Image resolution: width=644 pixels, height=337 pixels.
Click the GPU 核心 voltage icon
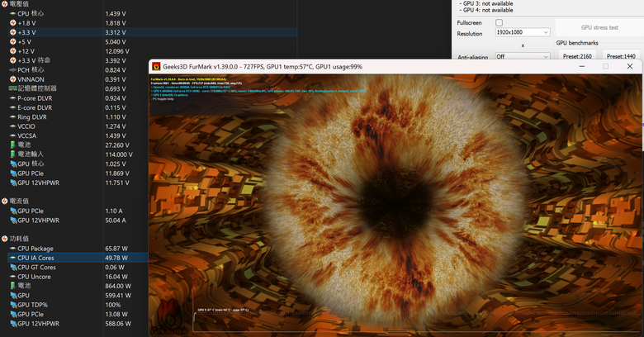[12, 164]
